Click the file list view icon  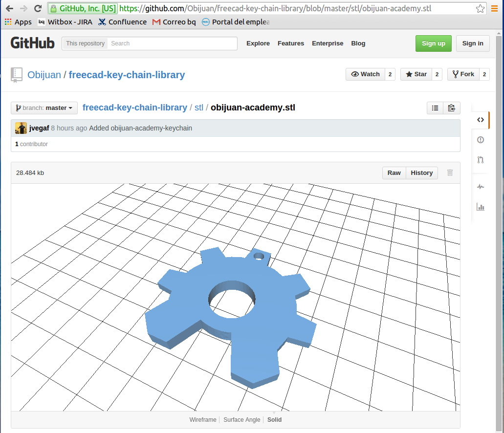click(x=435, y=108)
